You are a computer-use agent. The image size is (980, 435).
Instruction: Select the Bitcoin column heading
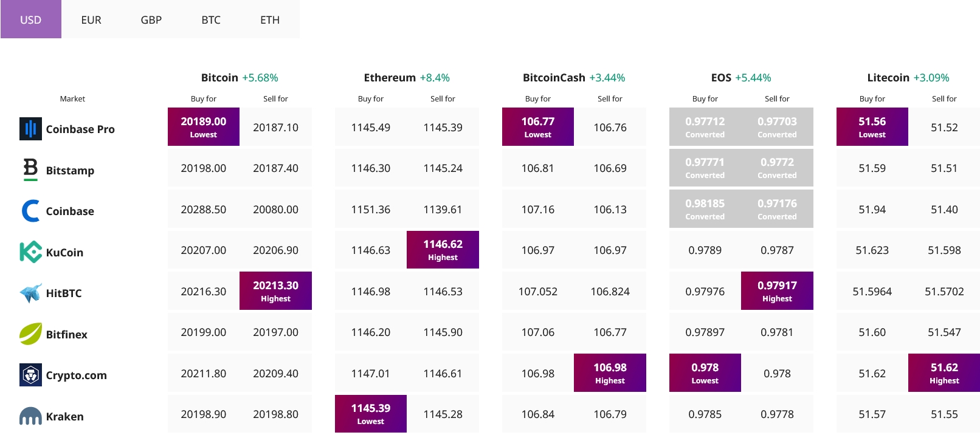pos(219,78)
